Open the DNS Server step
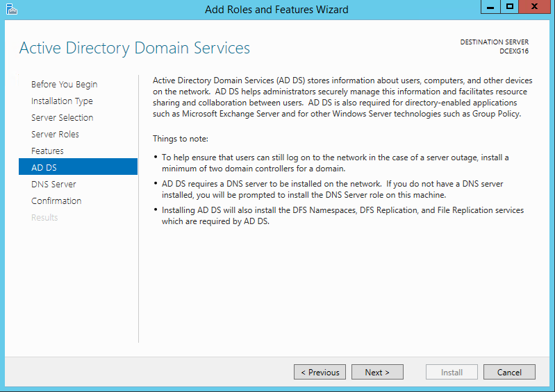This screenshot has width=555, height=392. pyautogui.click(x=53, y=184)
